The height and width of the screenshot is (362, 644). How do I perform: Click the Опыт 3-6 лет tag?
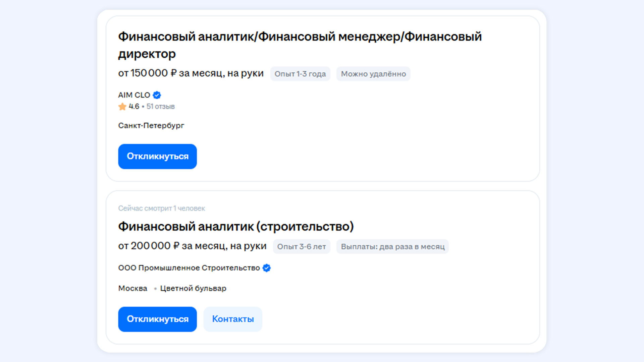(x=301, y=247)
